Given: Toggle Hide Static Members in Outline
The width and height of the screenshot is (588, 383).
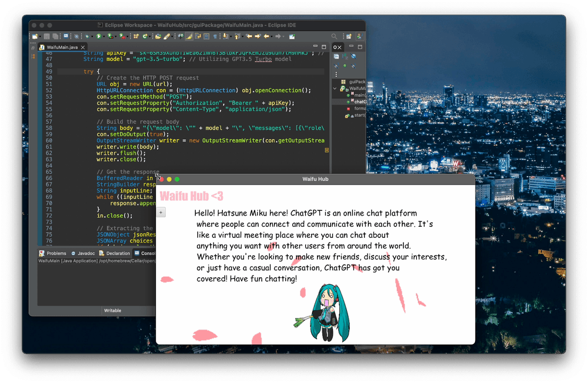Looking at the screenshot, I should tap(336, 66).
